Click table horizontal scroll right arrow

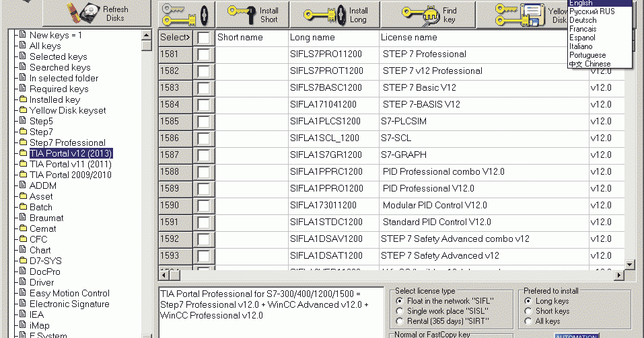tap(619, 275)
